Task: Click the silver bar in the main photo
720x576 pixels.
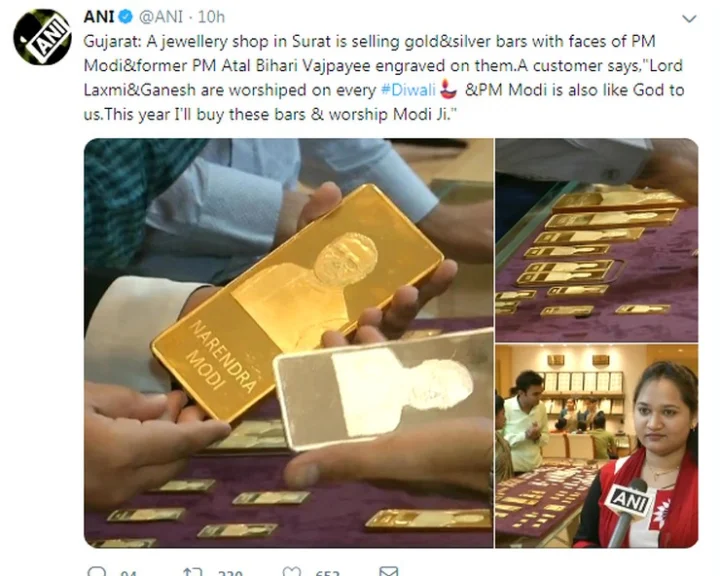Action: 383,391
